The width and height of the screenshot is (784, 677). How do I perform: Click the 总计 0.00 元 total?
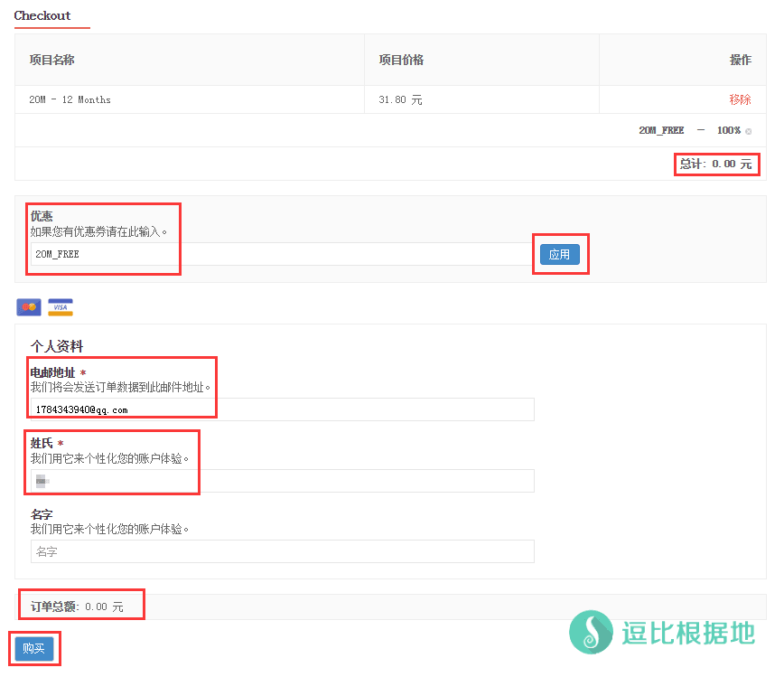[x=715, y=164]
